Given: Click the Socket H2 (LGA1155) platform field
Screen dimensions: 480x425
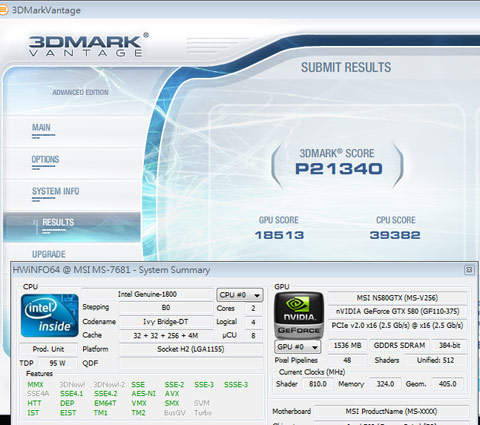Looking at the screenshot, I should coord(191,349).
